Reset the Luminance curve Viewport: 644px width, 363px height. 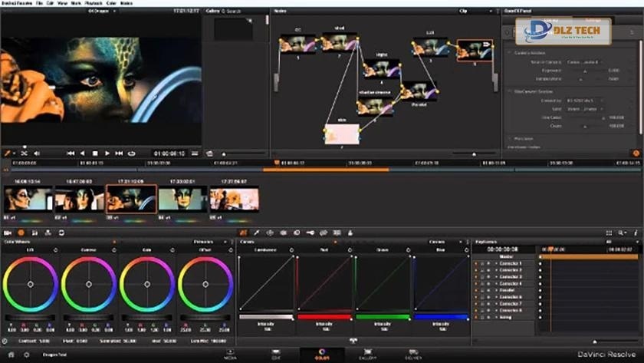(x=291, y=250)
